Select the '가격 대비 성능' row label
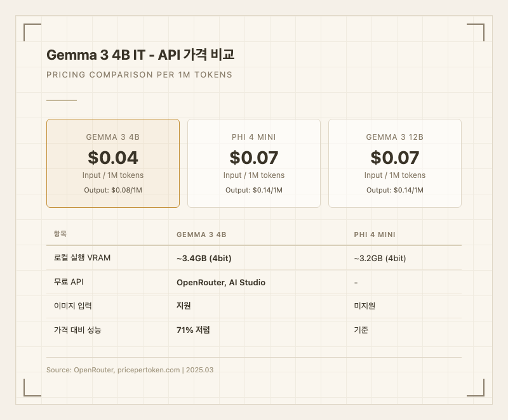Viewport: 508px width, 420px height. (77, 330)
